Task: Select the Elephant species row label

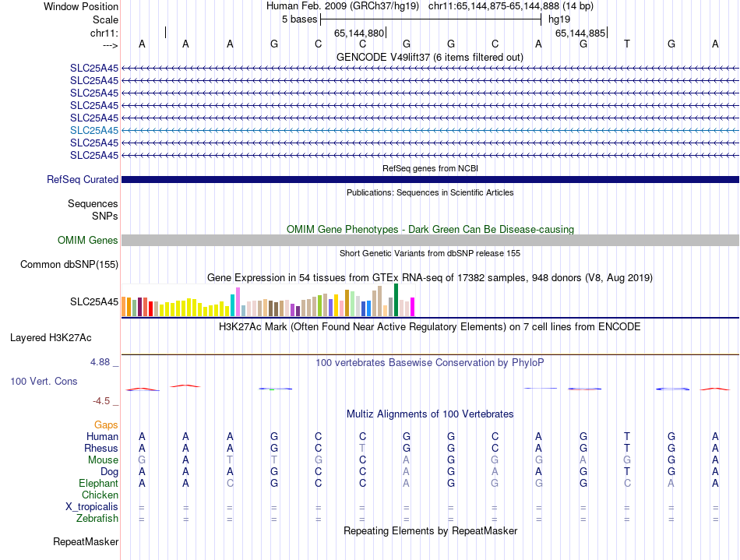Action: pos(98,483)
